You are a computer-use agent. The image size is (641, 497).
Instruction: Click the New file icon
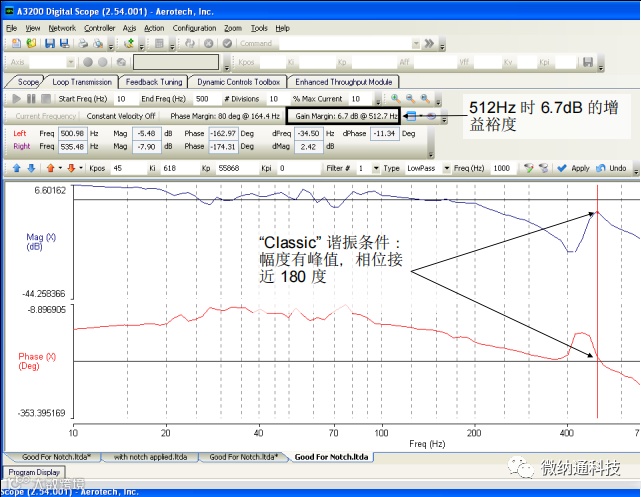click(16, 43)
